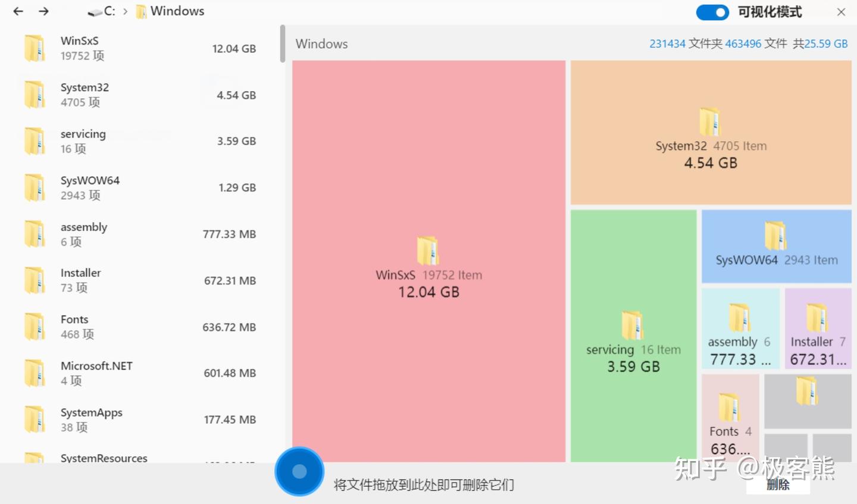Click the 12.04 GB size in list

pyautogui.click(x=234, y=49)
